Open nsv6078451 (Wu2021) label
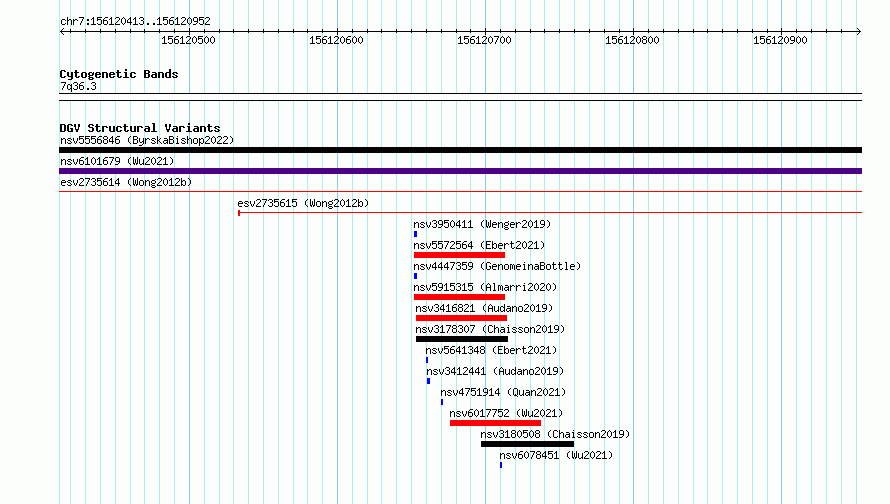Viewport: 890px width, 504px height. 556,455
